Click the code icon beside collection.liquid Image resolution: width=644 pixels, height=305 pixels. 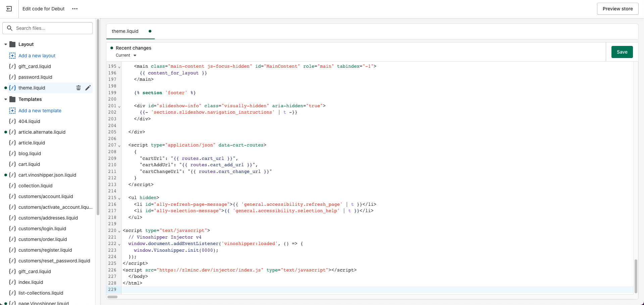pos(12,186)
